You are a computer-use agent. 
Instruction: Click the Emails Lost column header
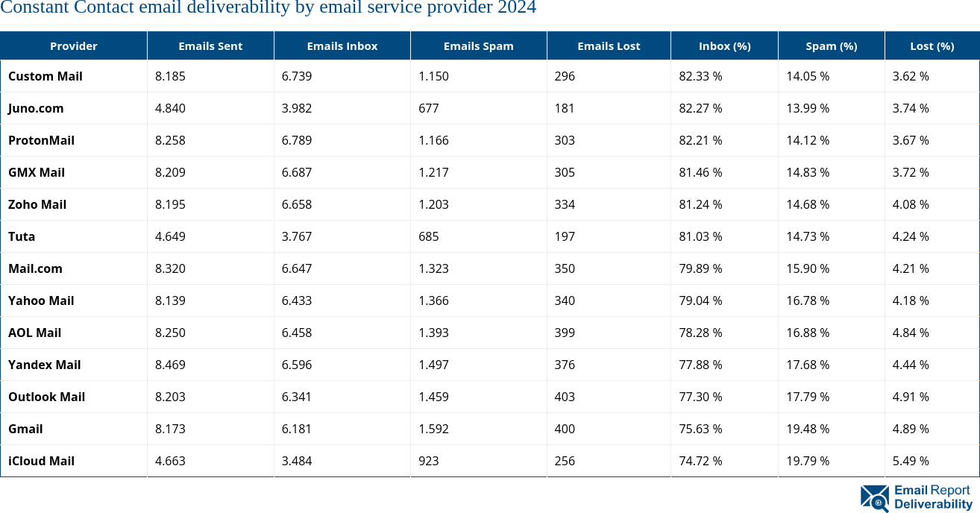coord(609,45)
